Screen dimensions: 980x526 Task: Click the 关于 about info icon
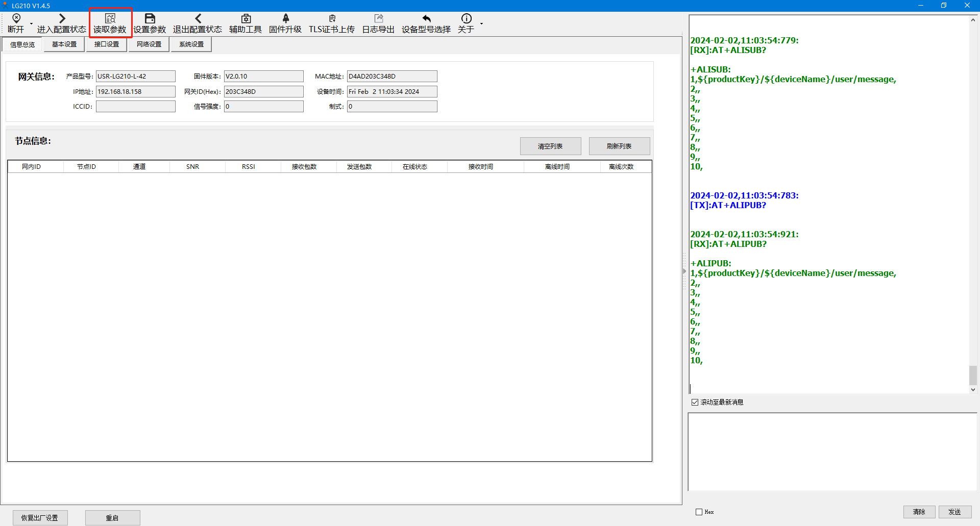point(467,18)
